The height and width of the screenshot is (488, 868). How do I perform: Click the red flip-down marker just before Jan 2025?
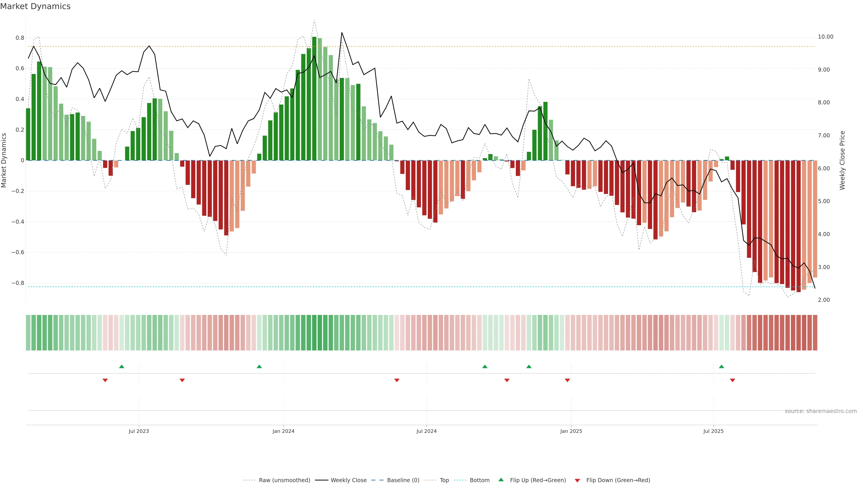click(x=567, y=380)
